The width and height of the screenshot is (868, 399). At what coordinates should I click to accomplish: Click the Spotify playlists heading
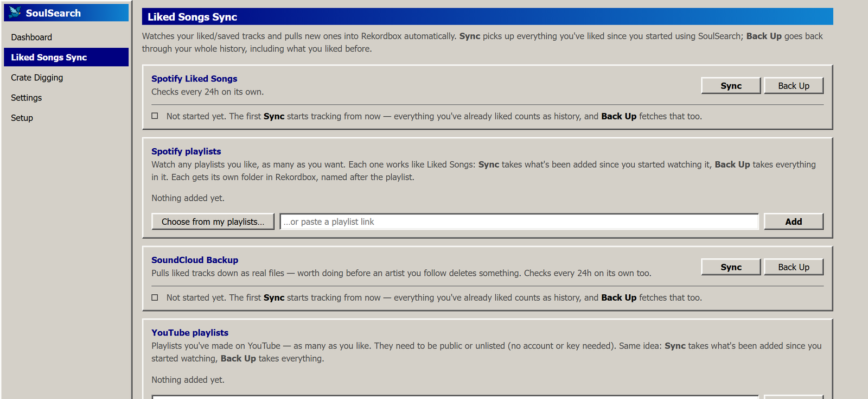186,151
